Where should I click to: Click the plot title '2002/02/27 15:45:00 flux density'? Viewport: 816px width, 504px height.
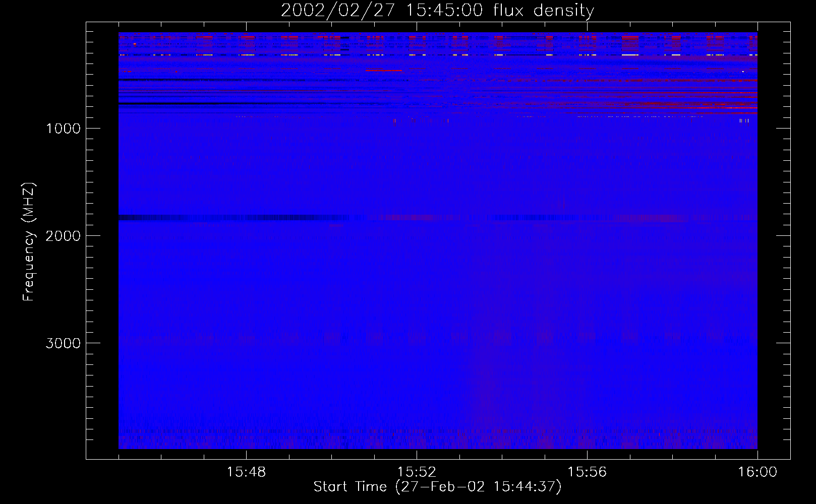437,11
